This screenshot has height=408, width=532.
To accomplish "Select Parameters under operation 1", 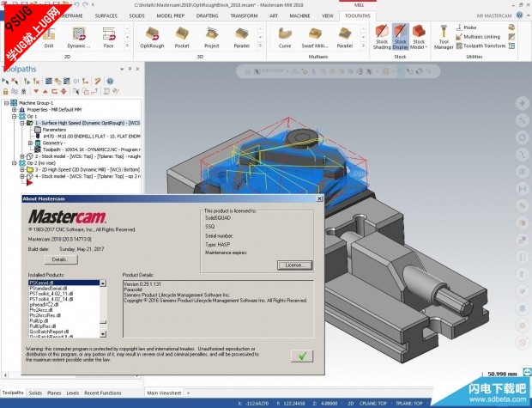I will coord(54,130).
